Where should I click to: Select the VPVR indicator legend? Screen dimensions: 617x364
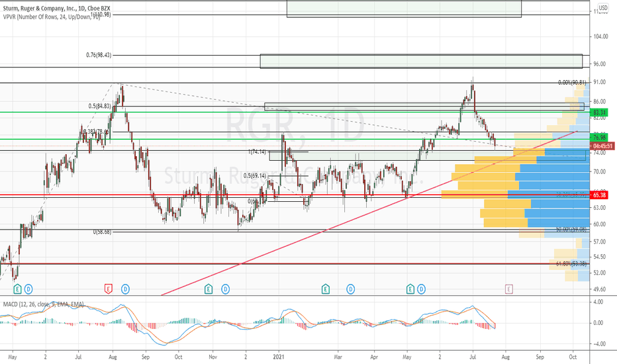51,17
